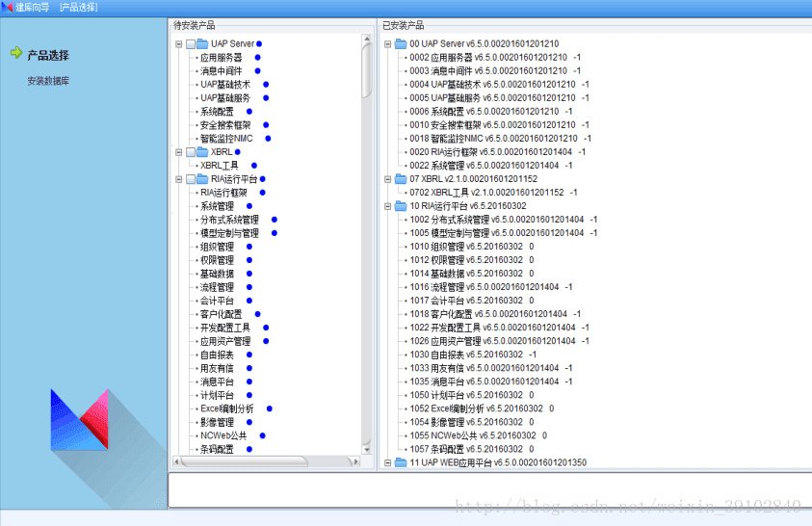Click the XBRL folder icon in pending list

(x=202, y=151)
